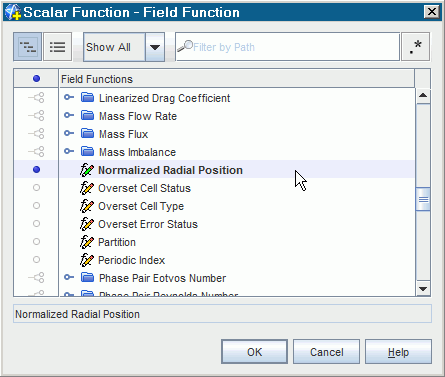Switch to flat list view icon

pos(57,47)
